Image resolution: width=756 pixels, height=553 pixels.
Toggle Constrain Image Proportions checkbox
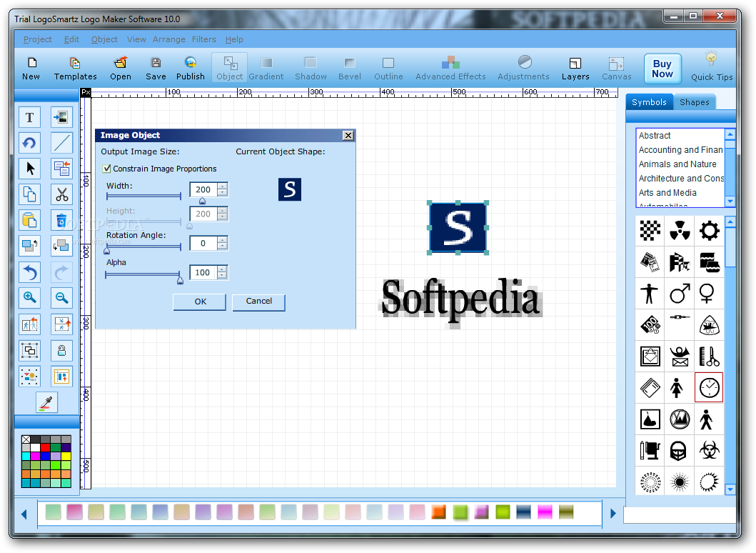(x=107, y=169)
